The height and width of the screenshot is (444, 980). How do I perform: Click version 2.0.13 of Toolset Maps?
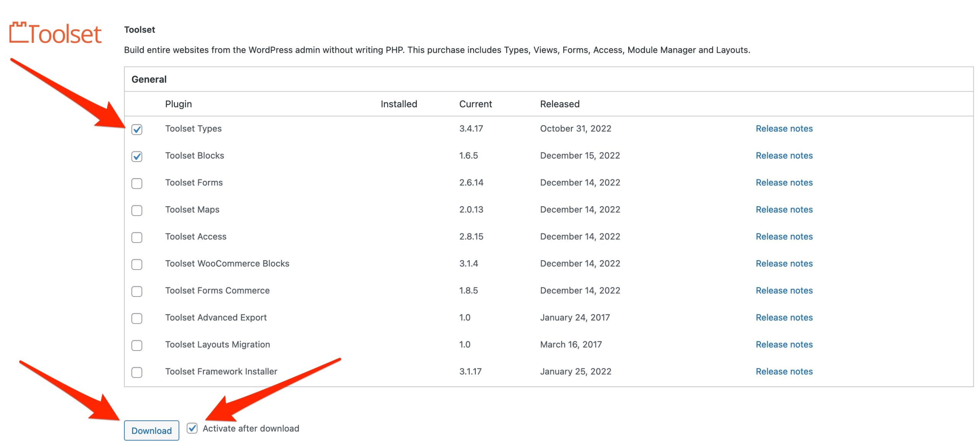471,210
